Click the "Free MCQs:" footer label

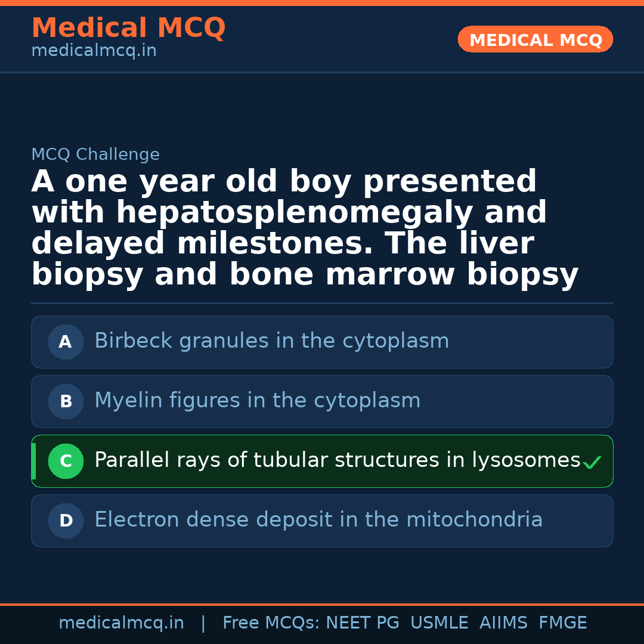tap(271, 623)
